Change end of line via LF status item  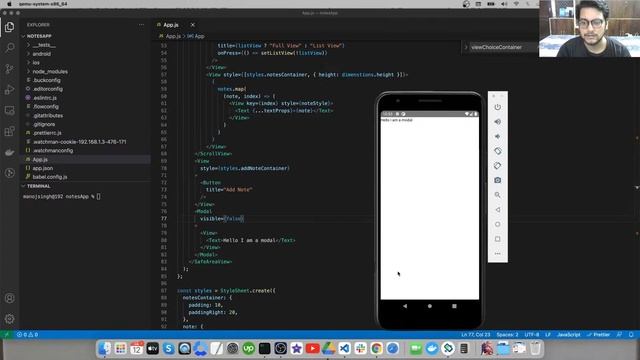click(x=548, y=335)
